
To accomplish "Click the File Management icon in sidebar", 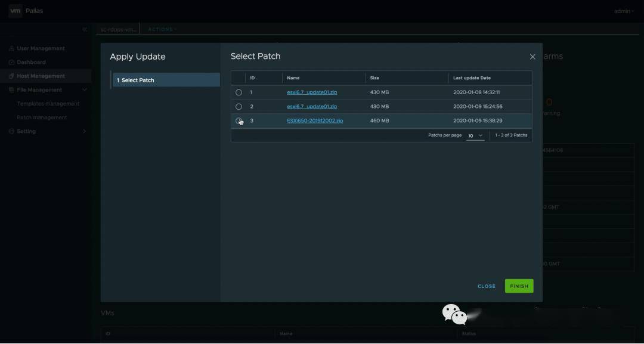I will click(11, 90).
